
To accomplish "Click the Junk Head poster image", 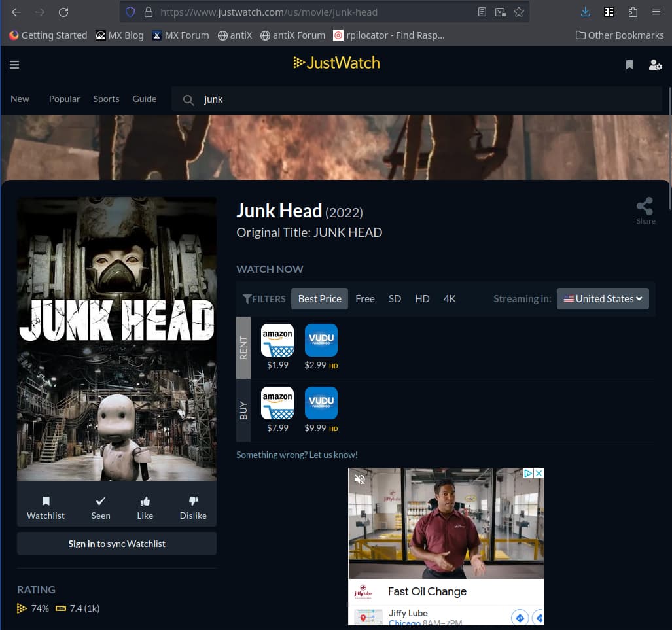I will [116, 339].
